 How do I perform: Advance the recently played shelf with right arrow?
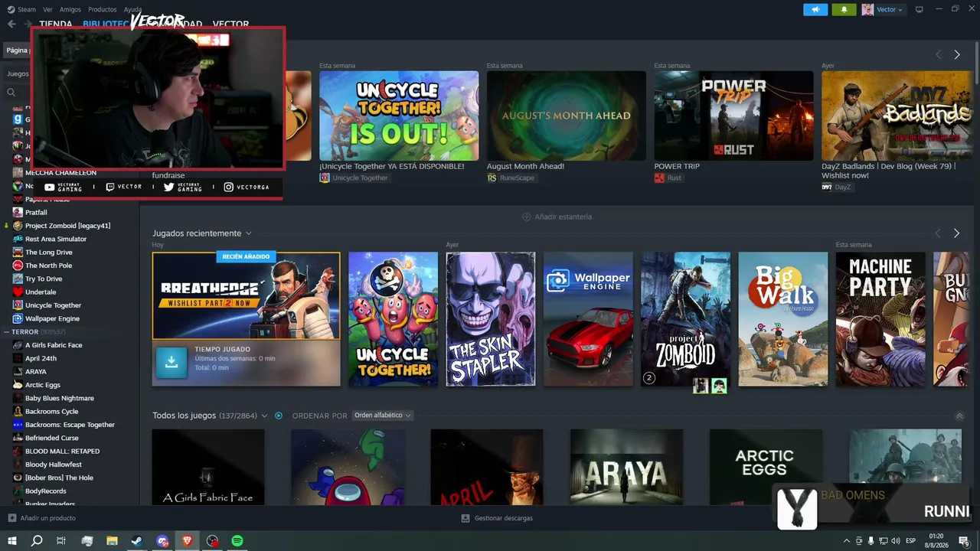pyautogui.click(x=956, y=233)
